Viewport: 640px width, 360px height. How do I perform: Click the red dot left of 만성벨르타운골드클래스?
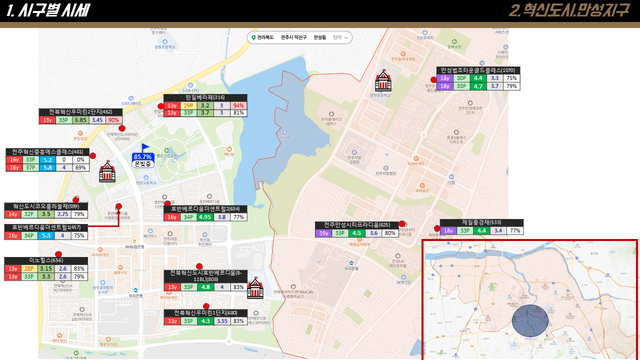pos(433,80)
